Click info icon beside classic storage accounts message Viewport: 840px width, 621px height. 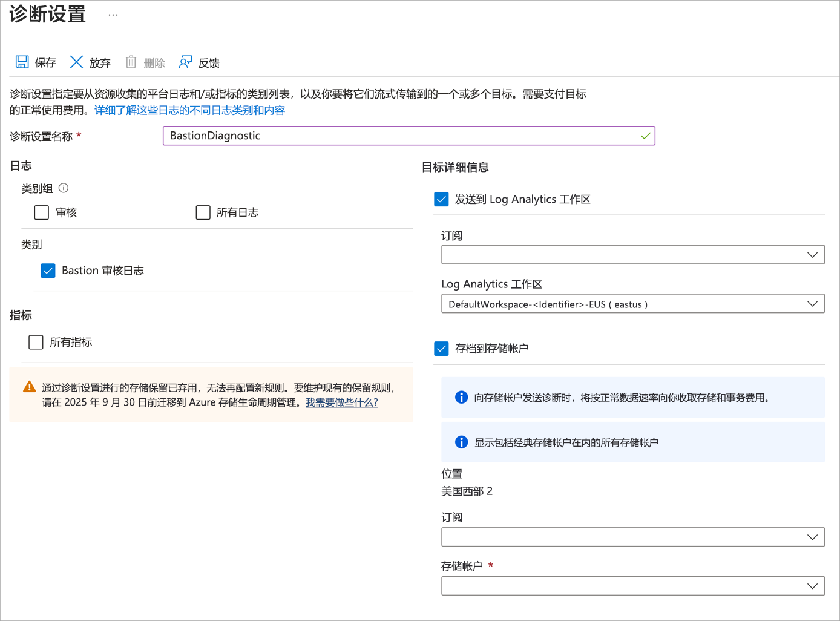(x=461, y=442)
